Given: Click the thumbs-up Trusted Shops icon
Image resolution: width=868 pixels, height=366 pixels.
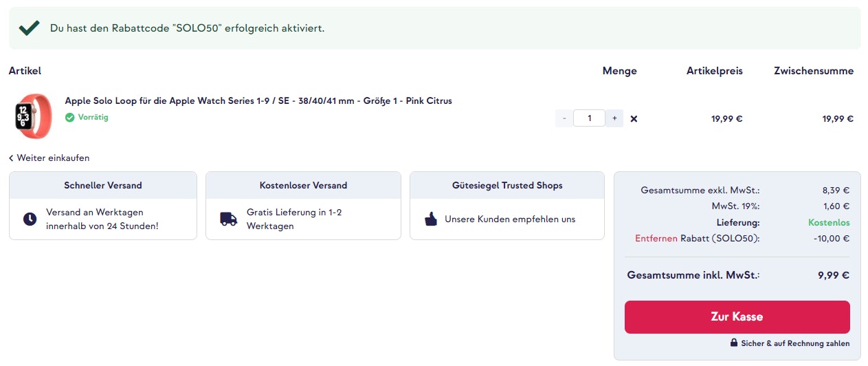Looking at the screenshot, I should (430, 219).
